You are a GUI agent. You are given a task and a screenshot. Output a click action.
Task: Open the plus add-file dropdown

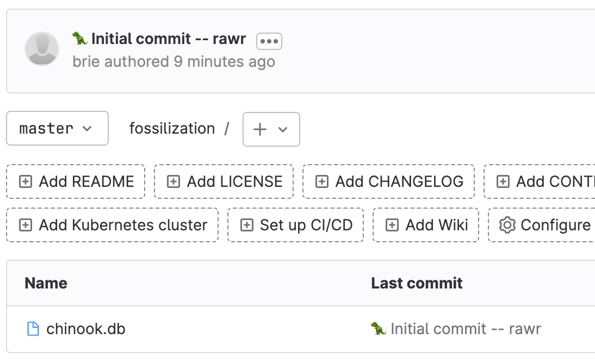(x=271, y=129)
